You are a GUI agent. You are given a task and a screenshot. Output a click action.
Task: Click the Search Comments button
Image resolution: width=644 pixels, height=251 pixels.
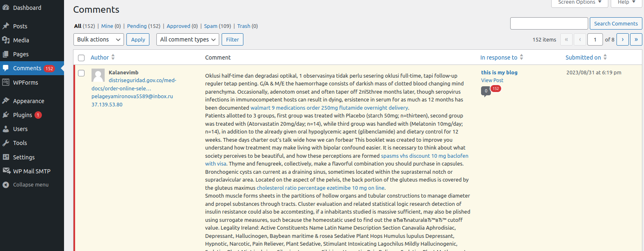[x=616, y=23]
